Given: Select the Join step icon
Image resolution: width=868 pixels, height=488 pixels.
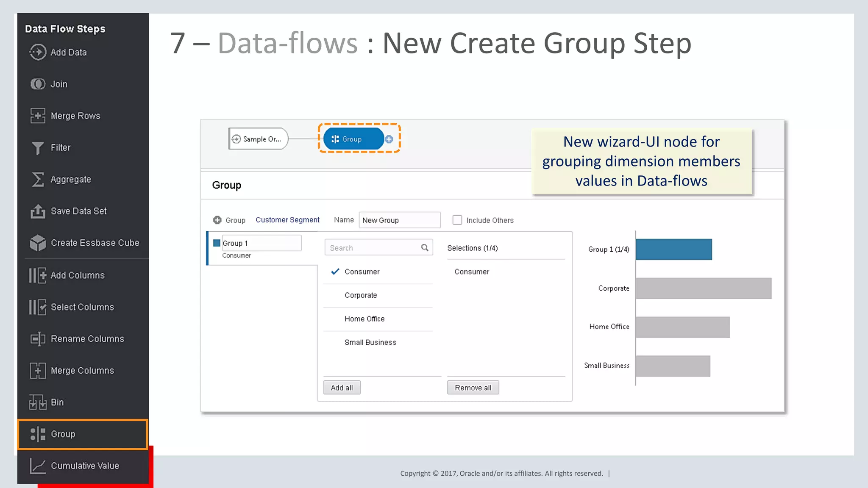Looking at the screenshot, I should [38, 84].
